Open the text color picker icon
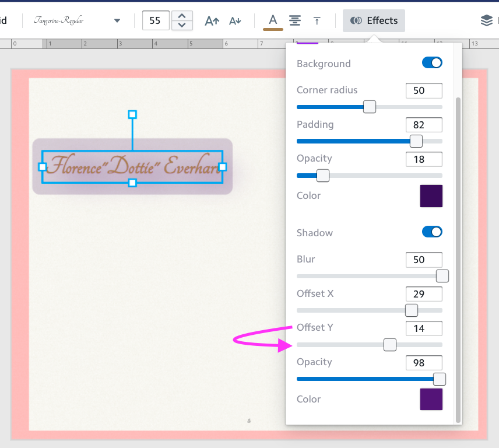The image size is (499, 448). click(x=273, y=20)
